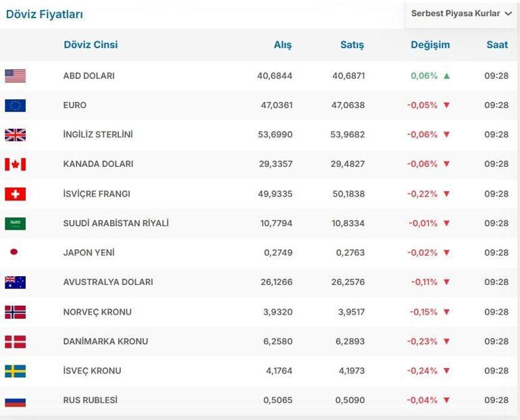Select the Danimarka Kronu sell value 6,2893
Screen dimensions: 520x420
350,341
